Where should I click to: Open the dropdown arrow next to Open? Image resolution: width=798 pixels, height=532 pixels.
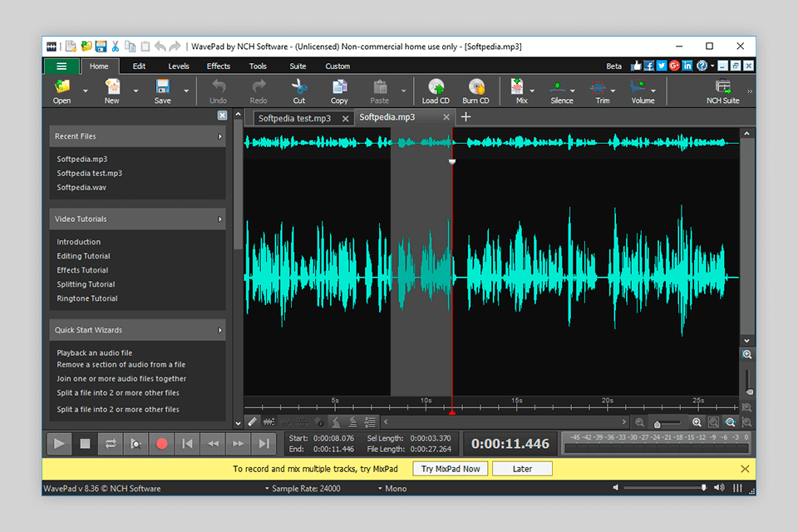(x=86, y=91)
